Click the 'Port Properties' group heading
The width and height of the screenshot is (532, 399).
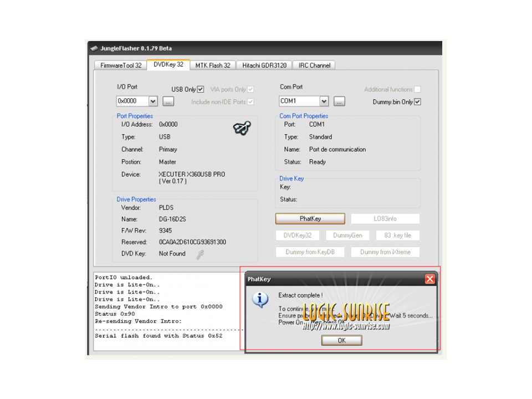(135, 116)
